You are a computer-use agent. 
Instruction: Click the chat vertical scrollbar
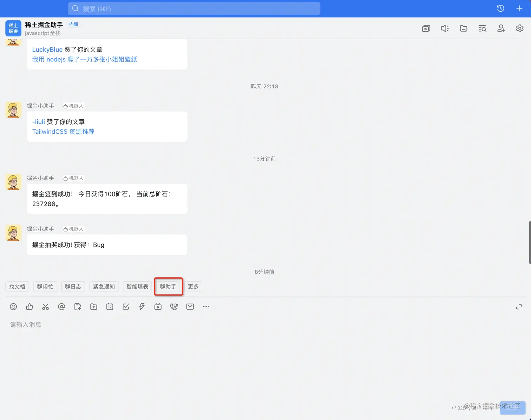click(530, 242)
